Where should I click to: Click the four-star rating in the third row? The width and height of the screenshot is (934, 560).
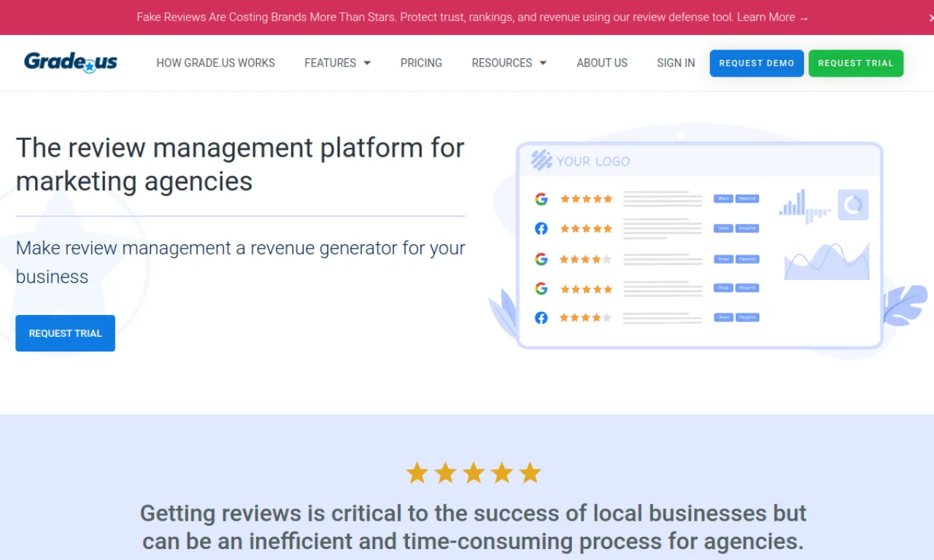click(x=586, y=259)
